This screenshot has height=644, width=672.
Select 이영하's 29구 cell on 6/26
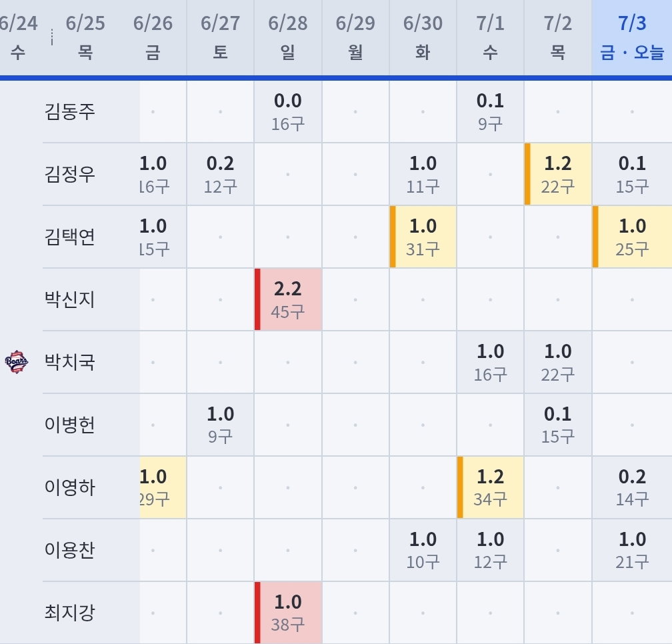(163, 487)
